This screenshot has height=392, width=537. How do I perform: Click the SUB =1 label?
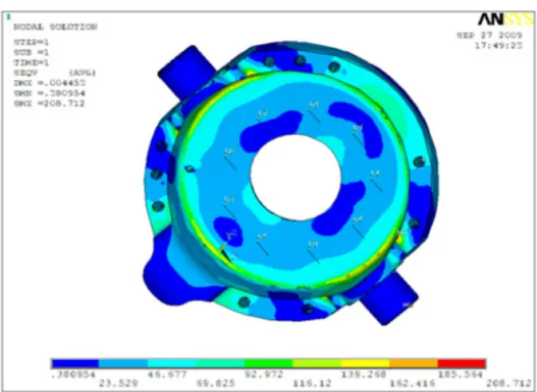click(x=31, y=53)
